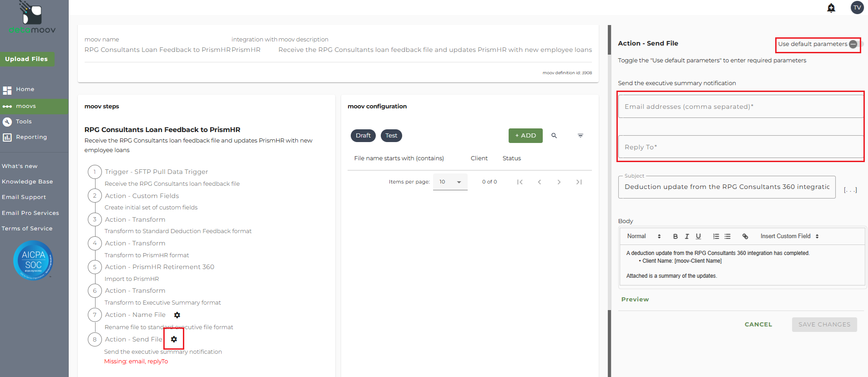Open gear settings for Name File step
This screenshot has width=868, height=377.
click(x=177, y=315)
